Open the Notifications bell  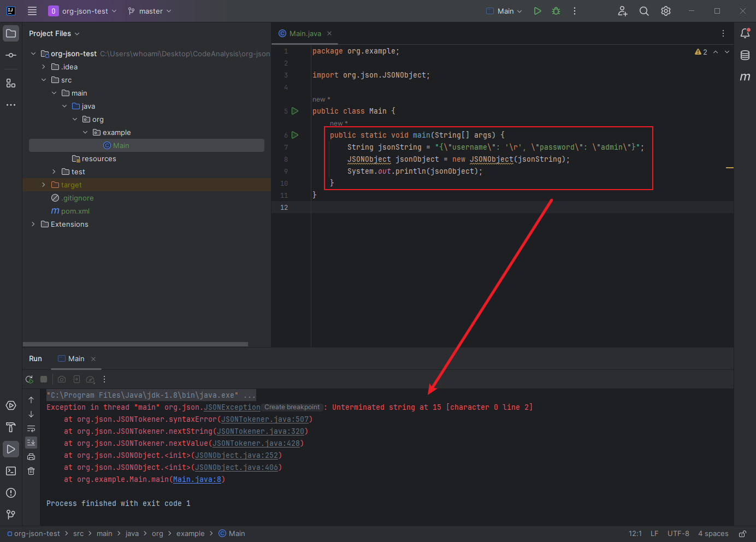pos(745,33)
